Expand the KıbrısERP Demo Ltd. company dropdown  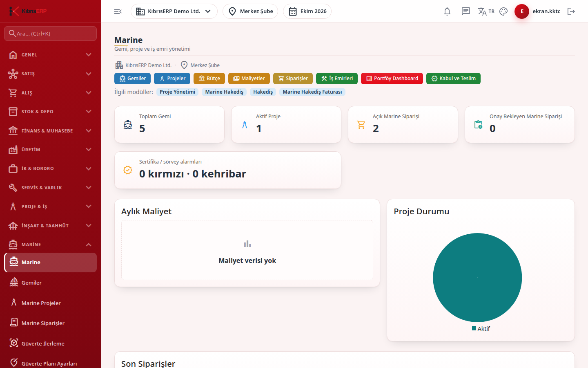click(x=174, y=11)
